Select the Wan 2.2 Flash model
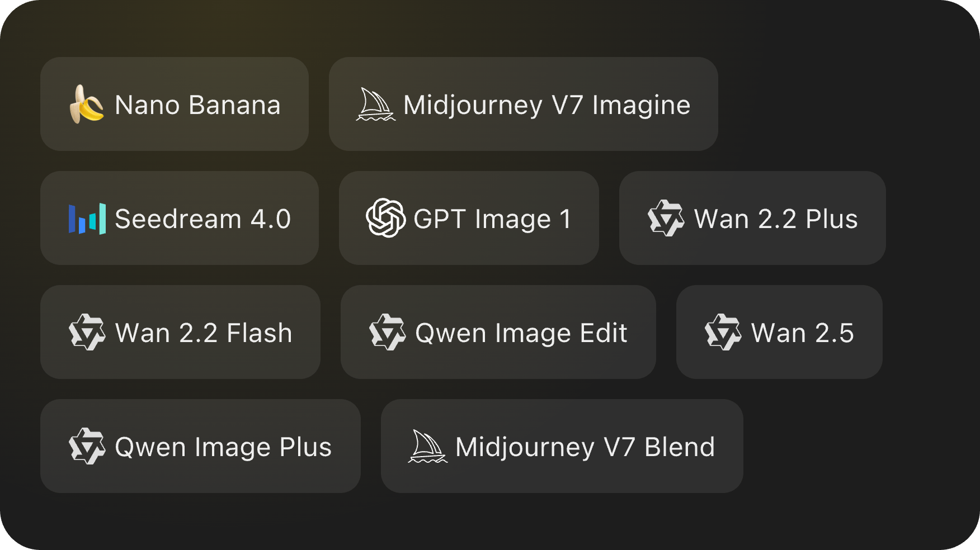980x550 pixels. [x=180, y=332]
